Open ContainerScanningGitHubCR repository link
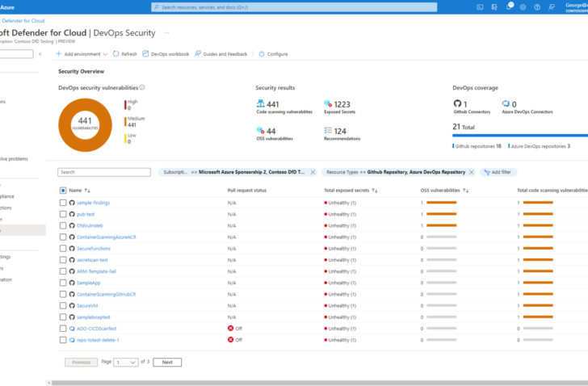The height and width of the screenshot is (386, 588). (x=107, y=294)
